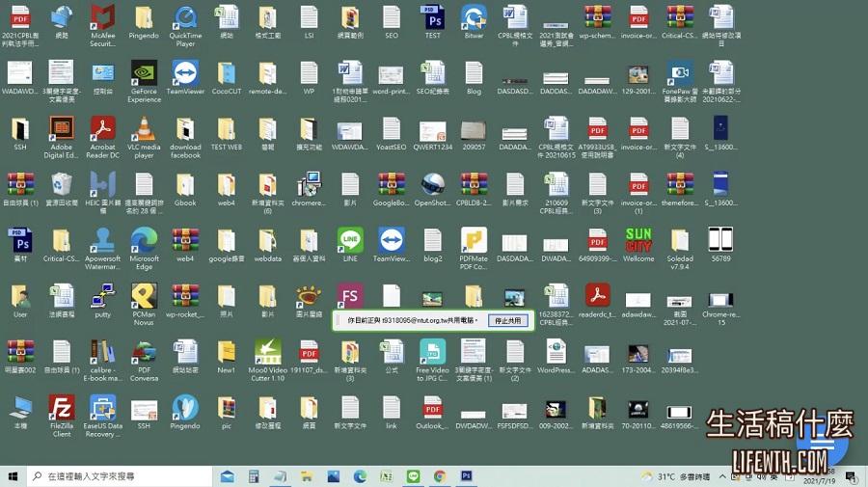The height and width of the screenshot is (487, 868).
Task: Open Apowersoft Watermark shortcut
Action: click(x=103, y=249)
